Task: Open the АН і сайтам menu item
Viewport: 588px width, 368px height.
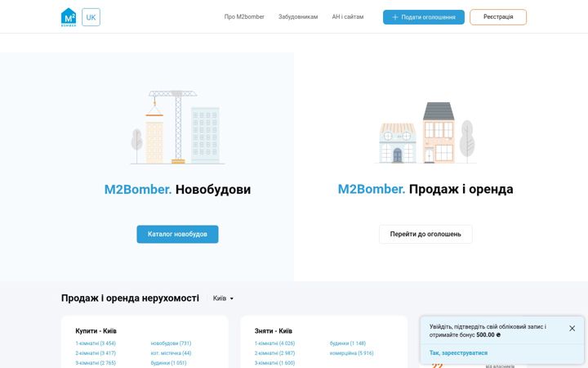Action: (348, 17)
